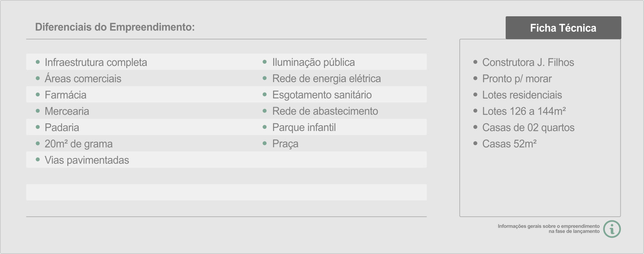Click the green information circle icon

(612, 229)
